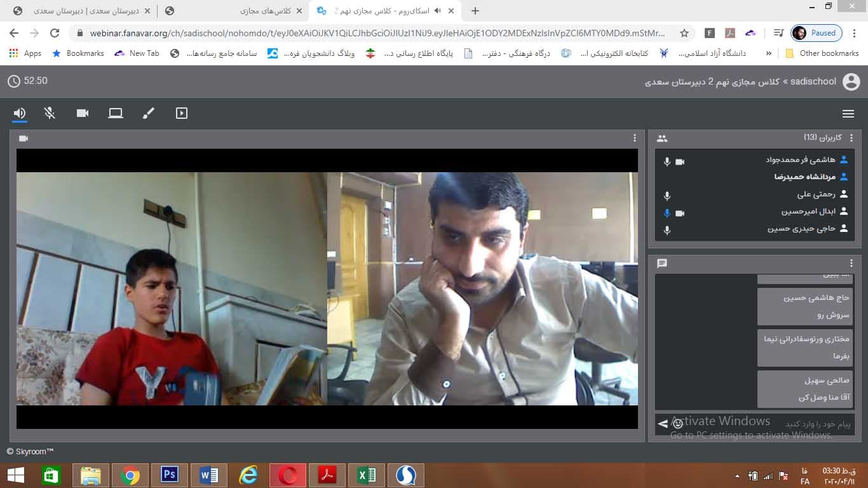Select user ابدال امیرحسین in the list

tap(808, 212)
